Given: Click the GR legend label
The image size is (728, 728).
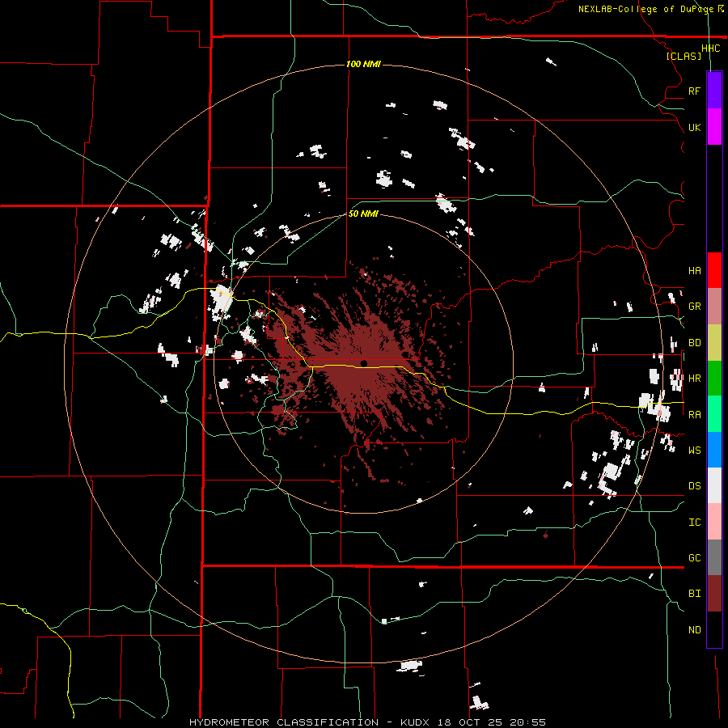Looking at the screenshot, I should (x=694, y=307).
